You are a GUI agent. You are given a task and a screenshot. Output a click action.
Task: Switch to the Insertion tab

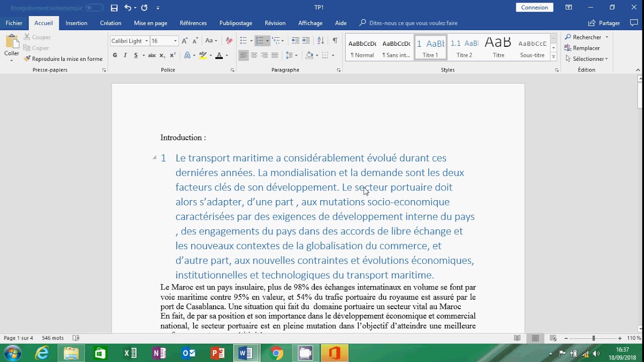tap(76, 23)
